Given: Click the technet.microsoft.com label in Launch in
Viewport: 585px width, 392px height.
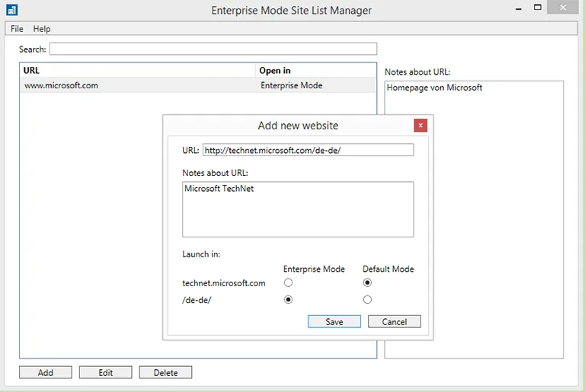Looking at the screenshot, I should point(223,283).
